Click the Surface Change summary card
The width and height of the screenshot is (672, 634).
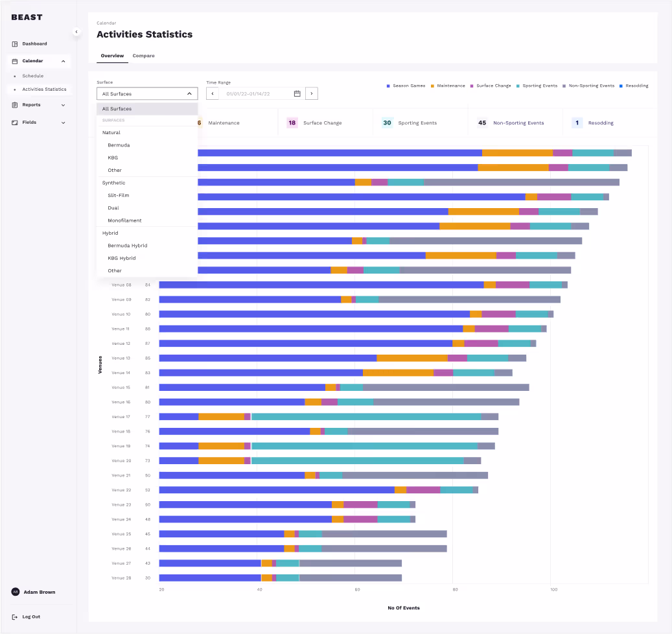325,123
